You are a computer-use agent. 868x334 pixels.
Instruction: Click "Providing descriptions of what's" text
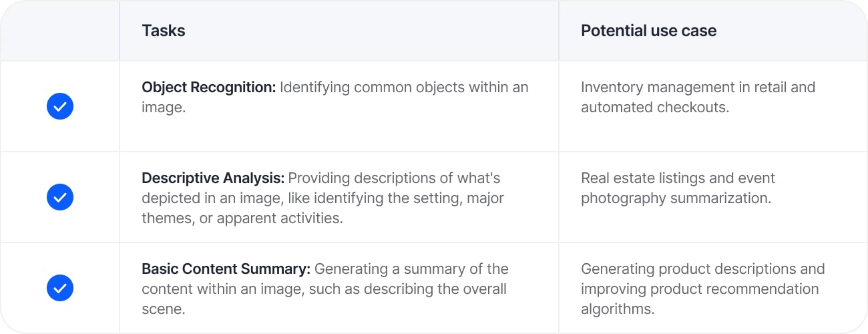pos(394,178)
